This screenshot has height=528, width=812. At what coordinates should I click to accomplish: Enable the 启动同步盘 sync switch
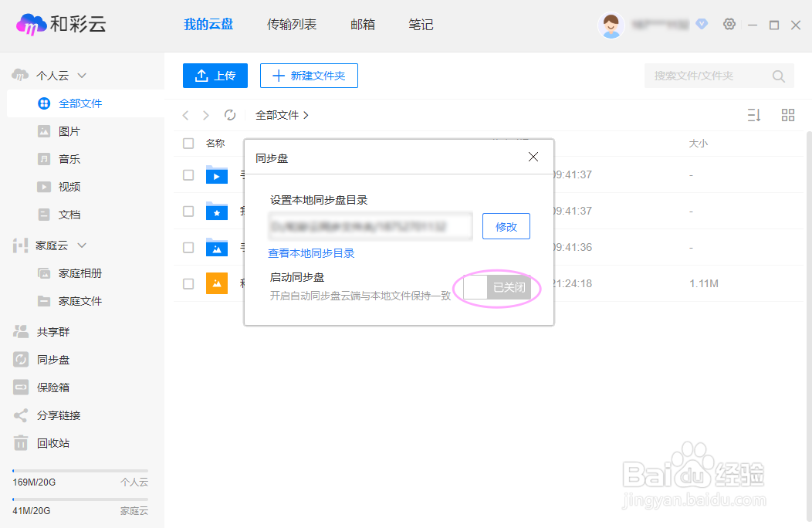(x=496, y=286)
